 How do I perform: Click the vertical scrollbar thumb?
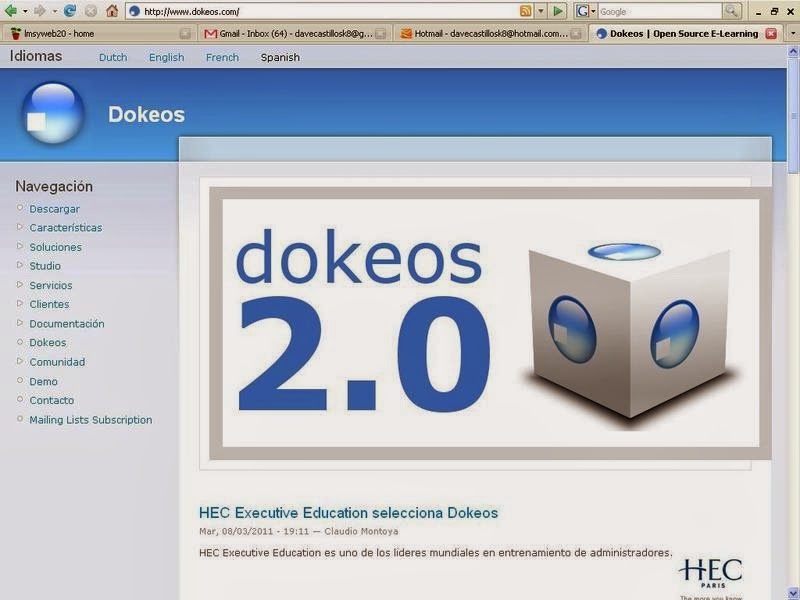pos(793,116)
